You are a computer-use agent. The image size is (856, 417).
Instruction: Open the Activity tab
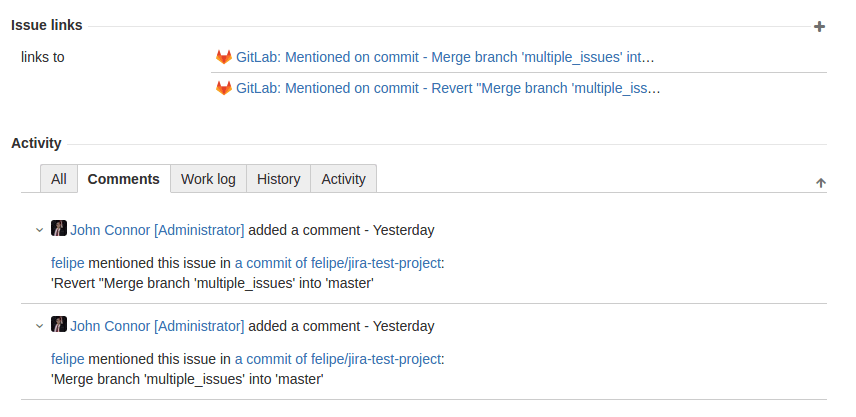point(343,179)
